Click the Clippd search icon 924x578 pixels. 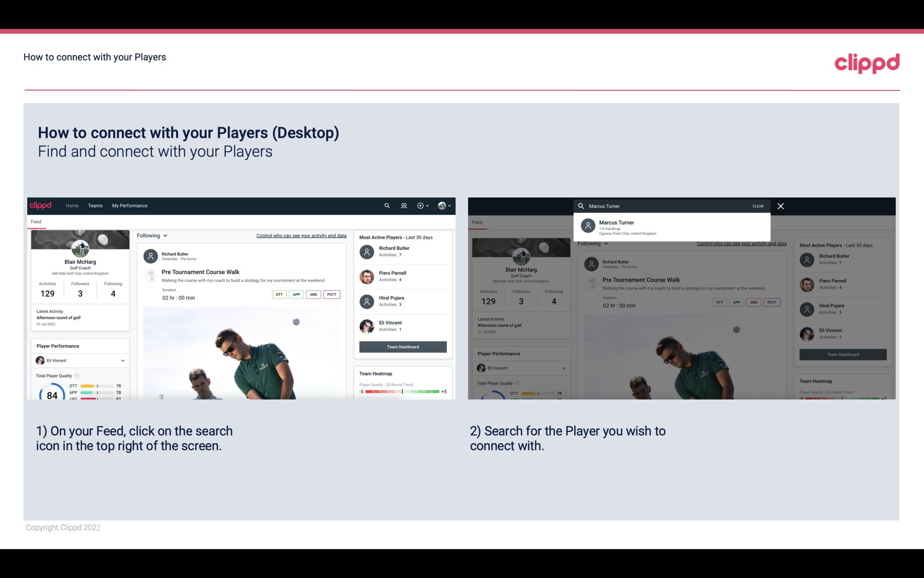387,206
